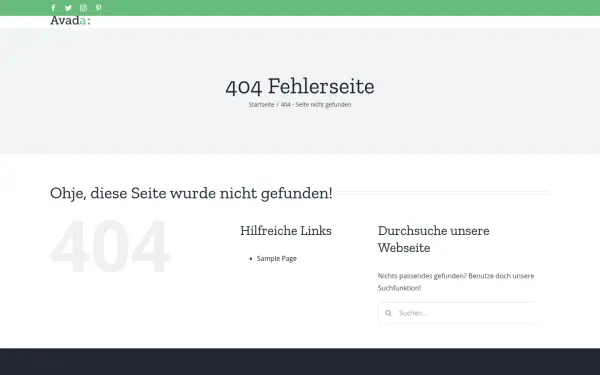Open the Facebook social icon
Image resolution: width=600 pixels, height=375 pixels.
(x=54, y=8)
